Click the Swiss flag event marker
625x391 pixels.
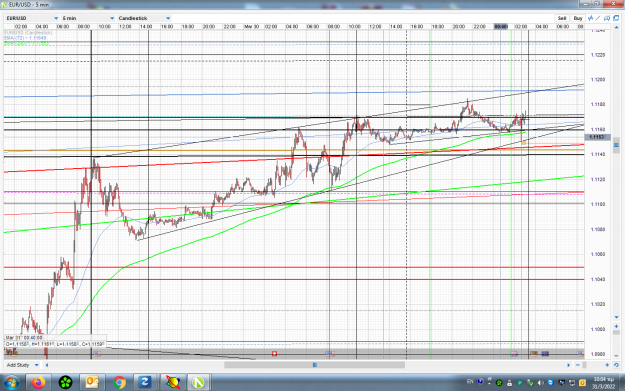click(x=274, y=354)
